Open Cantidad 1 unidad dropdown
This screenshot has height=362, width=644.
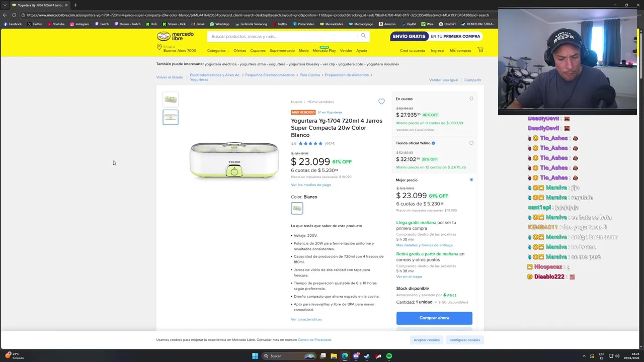(x=427, y=302)
